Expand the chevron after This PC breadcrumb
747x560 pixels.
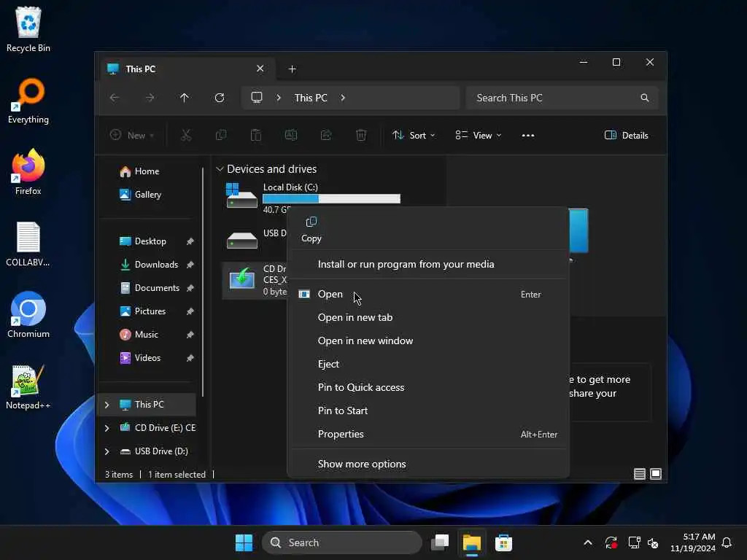pyautogui.click(x=343, y=98)
